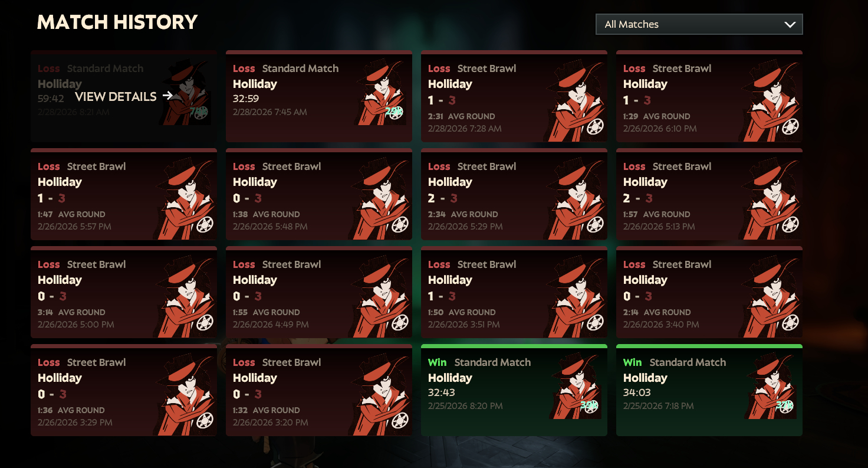
Task: Click the arrow icon next to View Details
Action: [168, 96]
